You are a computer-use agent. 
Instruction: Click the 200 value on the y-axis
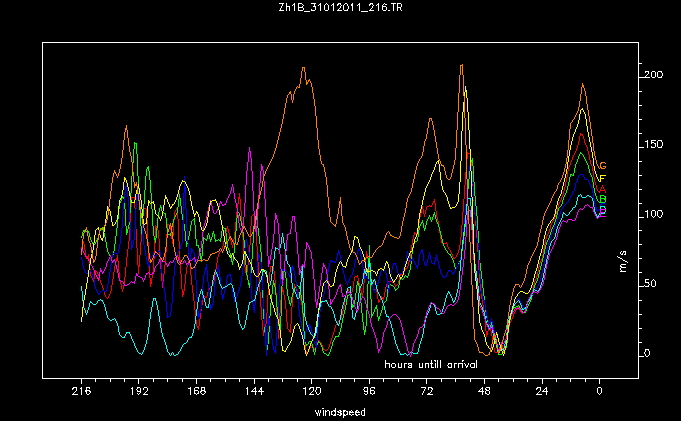pyautogui.click(x=654, y=76)
